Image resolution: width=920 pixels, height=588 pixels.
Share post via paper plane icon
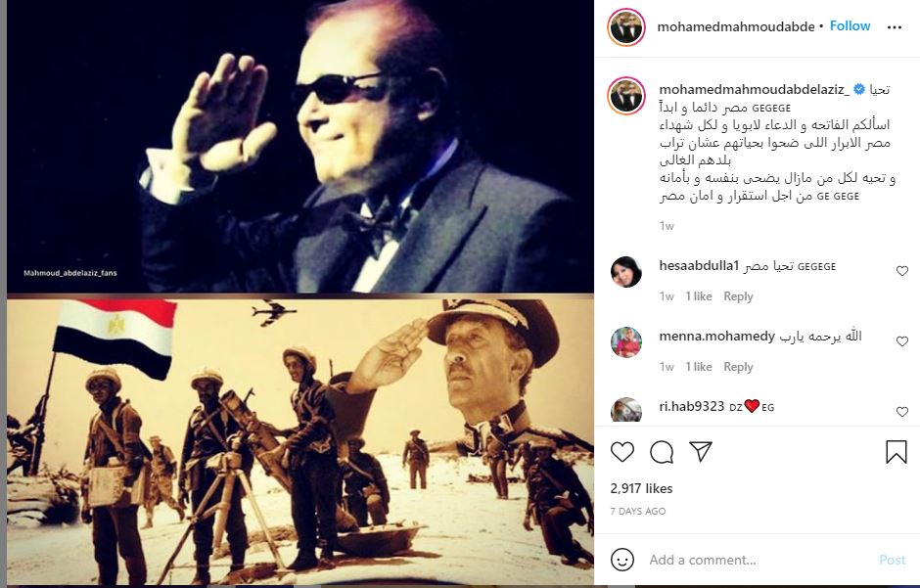(x=701, y=451)
